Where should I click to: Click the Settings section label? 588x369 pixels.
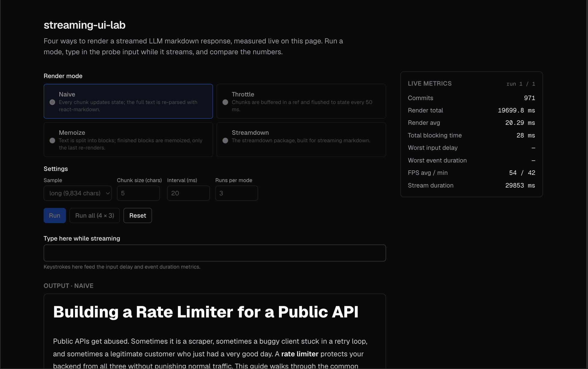(56, 169)
